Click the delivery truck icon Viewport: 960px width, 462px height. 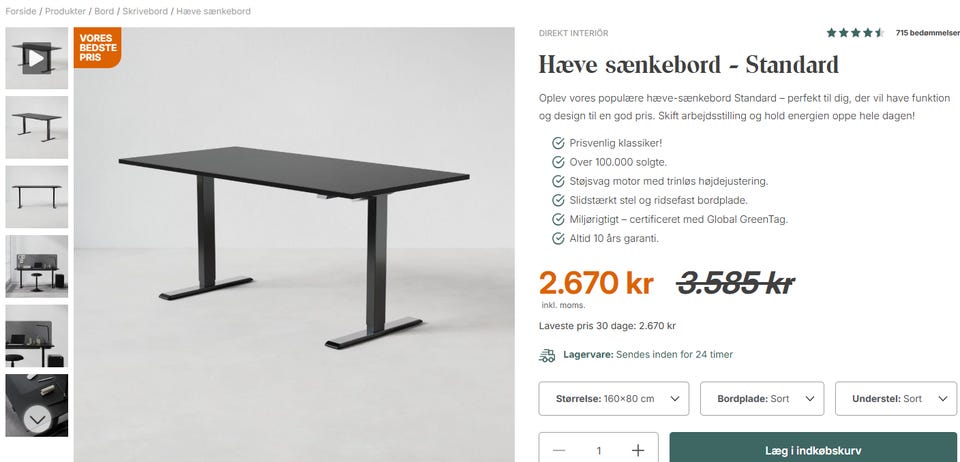(547, 355)
